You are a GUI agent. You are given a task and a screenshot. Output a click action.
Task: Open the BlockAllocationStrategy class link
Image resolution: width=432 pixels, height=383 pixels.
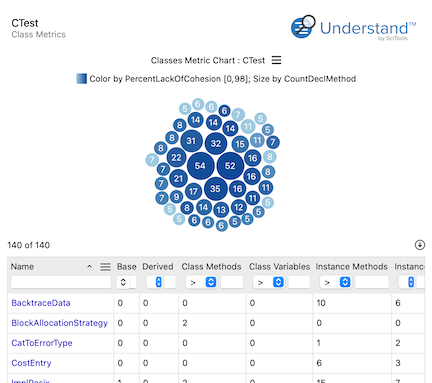coord(60,323)
